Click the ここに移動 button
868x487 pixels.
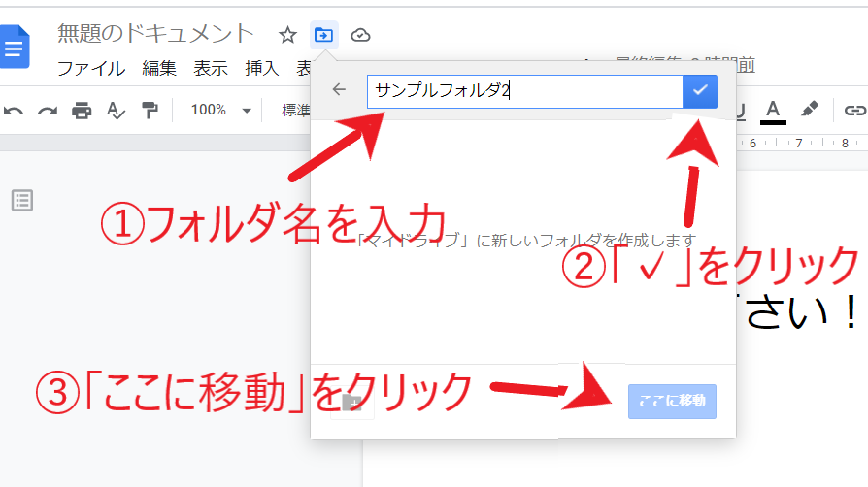[x=672, y=402]
